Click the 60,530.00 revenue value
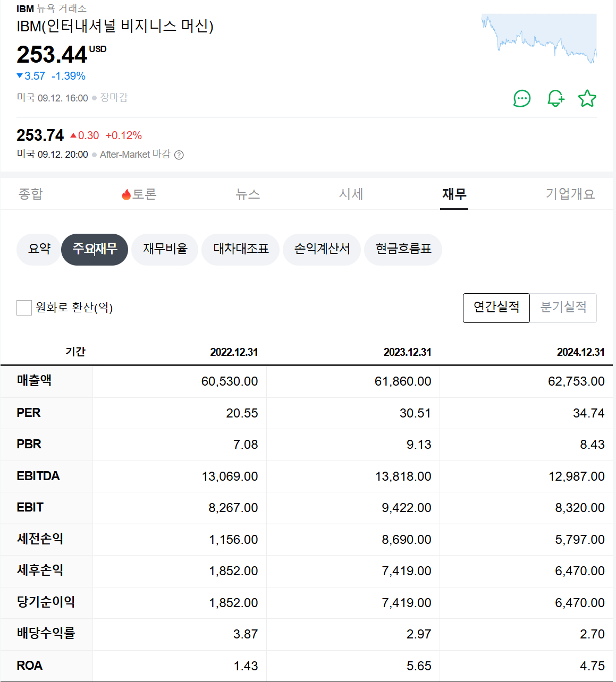 coord(230,381)
